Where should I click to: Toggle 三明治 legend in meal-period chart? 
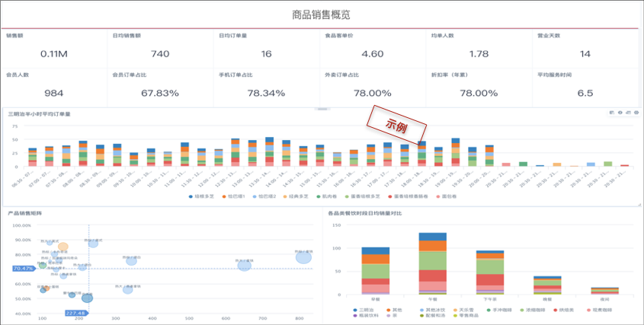click(x=364, y=310)
